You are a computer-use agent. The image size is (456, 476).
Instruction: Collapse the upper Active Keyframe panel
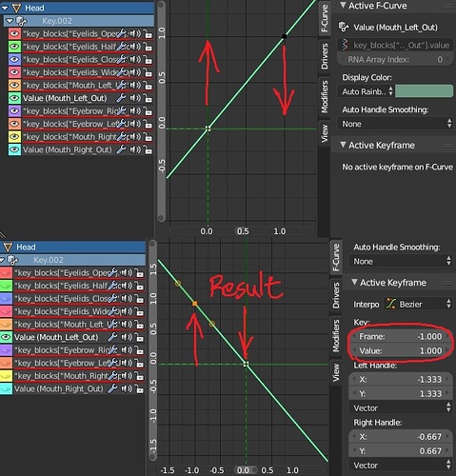pos(343,145)
